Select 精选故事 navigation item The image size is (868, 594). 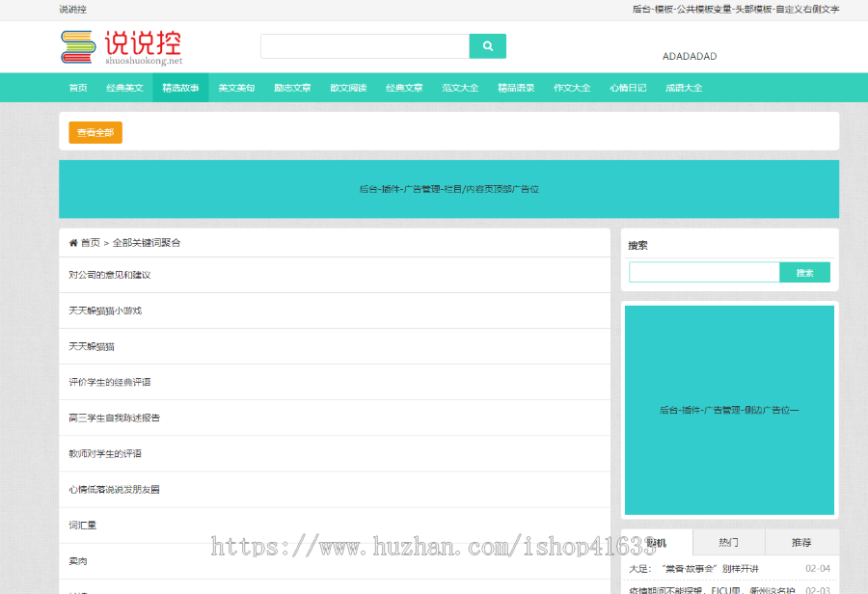[180, 88]
